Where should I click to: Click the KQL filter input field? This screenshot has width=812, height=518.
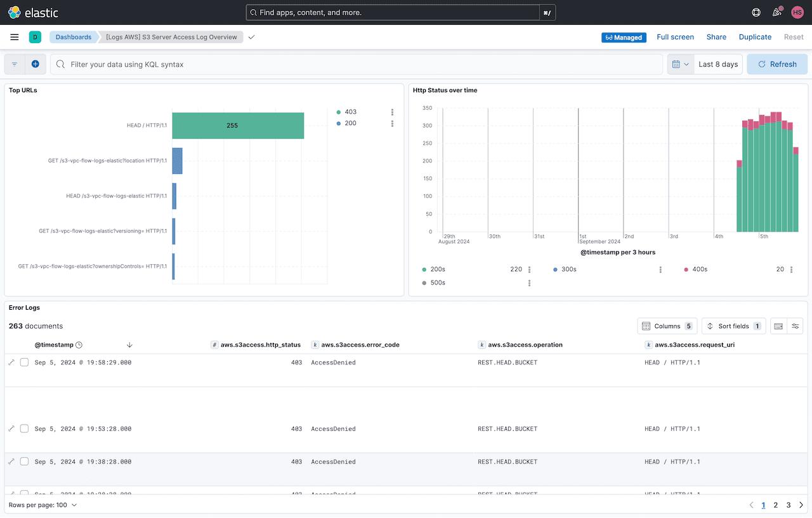[x=254, y=63]
